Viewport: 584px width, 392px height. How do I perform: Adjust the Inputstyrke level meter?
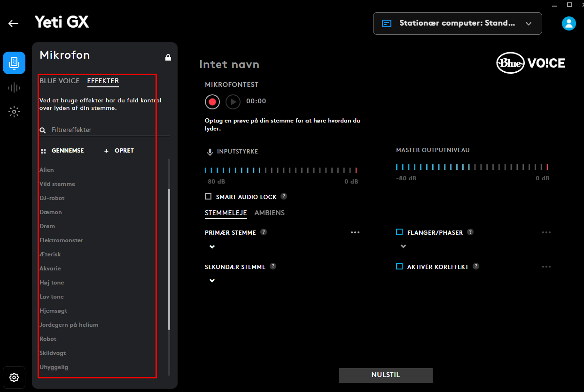pos(281,170)
